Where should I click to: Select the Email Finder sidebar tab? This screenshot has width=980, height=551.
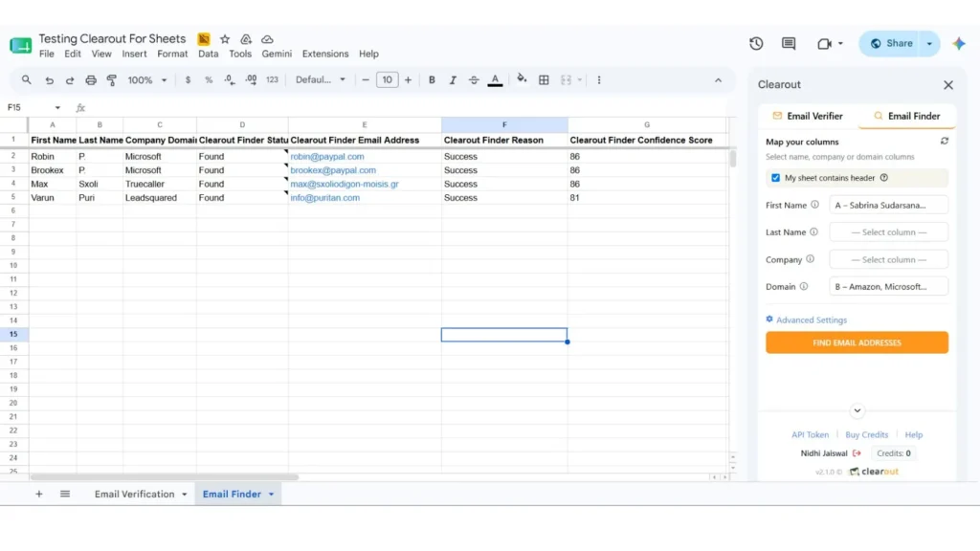tap(906, 116)
